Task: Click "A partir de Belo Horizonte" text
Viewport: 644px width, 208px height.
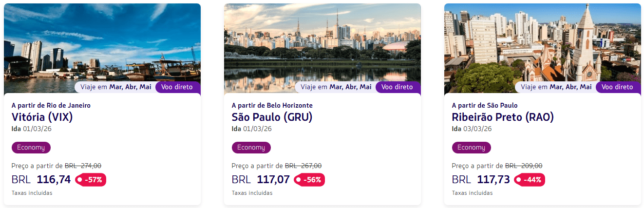Action: pos(272,105)
